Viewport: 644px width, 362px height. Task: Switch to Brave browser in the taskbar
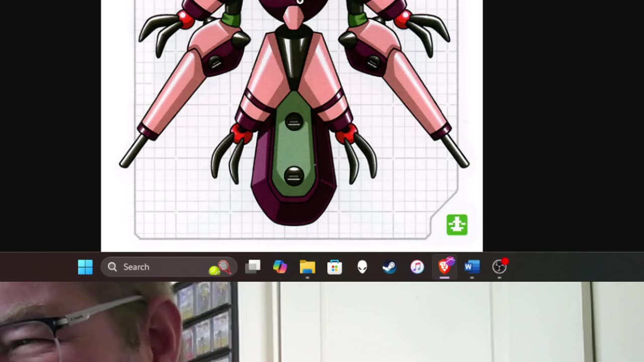click(x=445, y=266)
